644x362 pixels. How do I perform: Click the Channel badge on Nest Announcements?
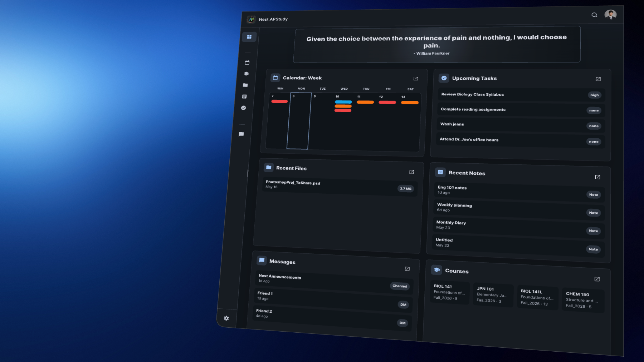coord(400,286)
